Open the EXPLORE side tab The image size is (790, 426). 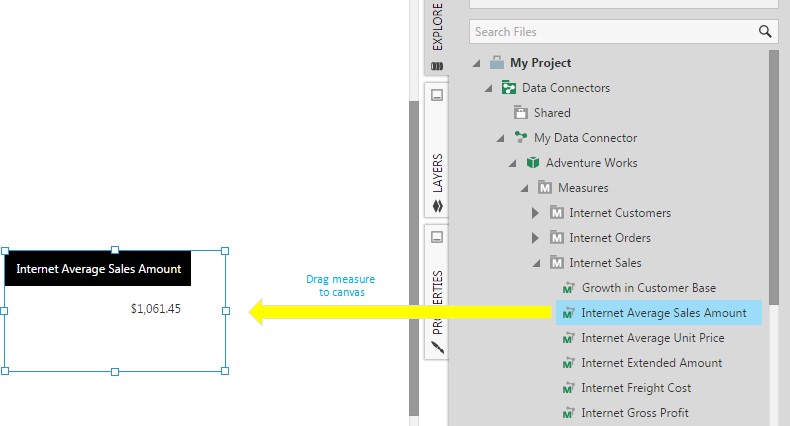pyautogui.click(x=437, y=38)
